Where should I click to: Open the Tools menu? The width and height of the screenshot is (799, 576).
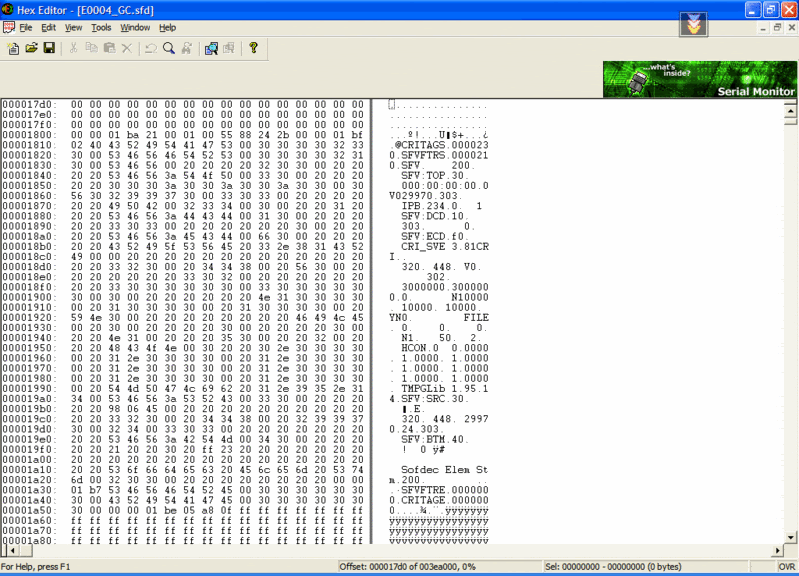point(101,27)
